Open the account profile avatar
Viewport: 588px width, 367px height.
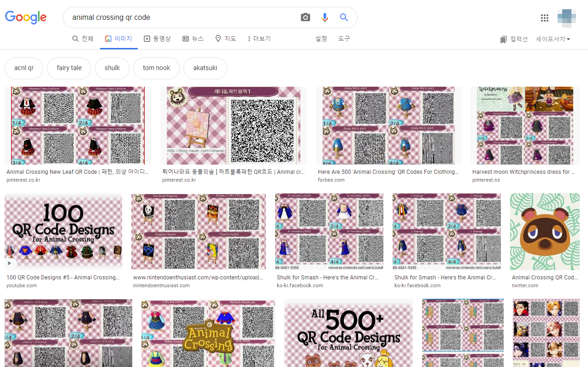pyautogui.click(x=566, y=18)
